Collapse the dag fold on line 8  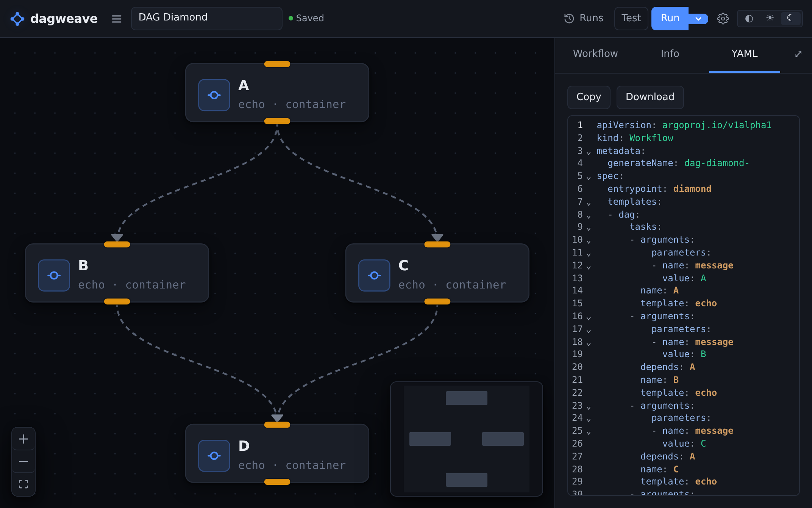pos(589,216)
